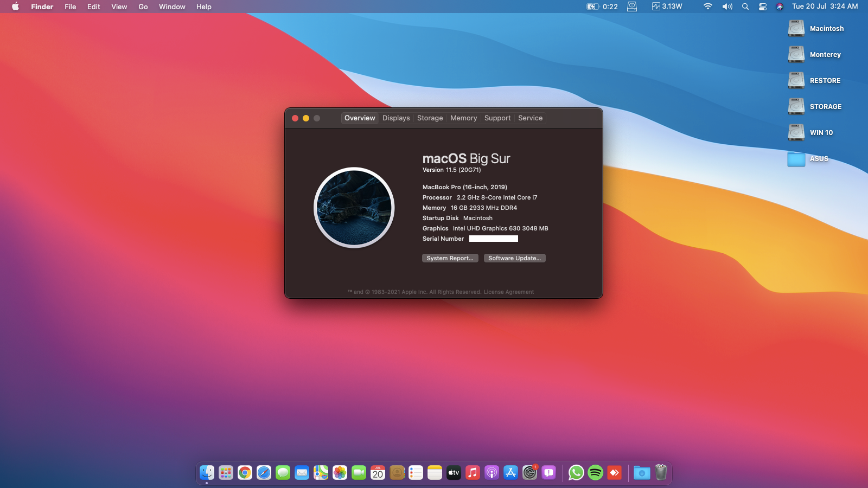Open Messages from the Dock
The image size is (868, 488).
click(283, 473)
